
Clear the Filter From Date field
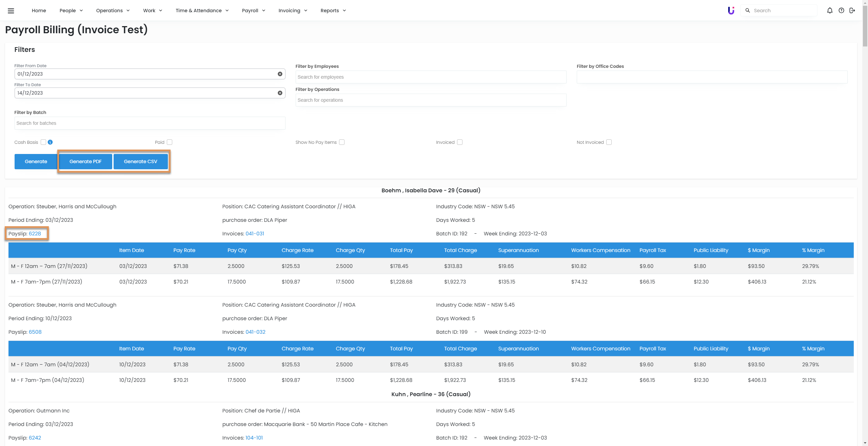280,74
